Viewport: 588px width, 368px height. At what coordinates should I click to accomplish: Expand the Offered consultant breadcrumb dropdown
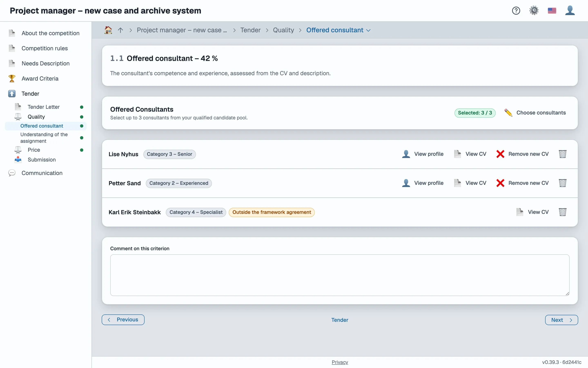(x=368, y=30)
